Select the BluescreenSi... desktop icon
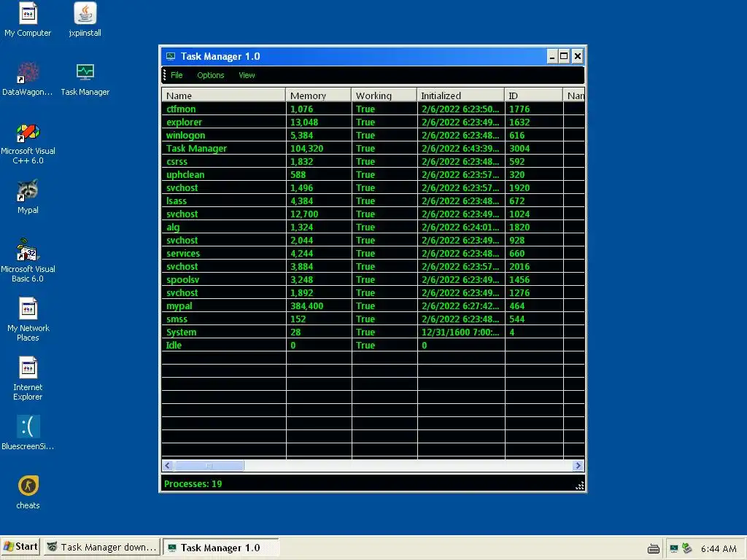The image size is (747, 560). click(28, 432)
